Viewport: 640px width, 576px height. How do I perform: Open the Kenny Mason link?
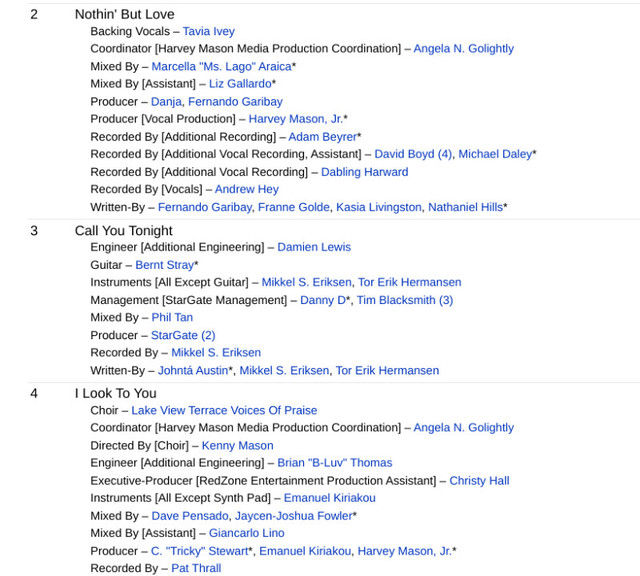[x=238, y=445]
